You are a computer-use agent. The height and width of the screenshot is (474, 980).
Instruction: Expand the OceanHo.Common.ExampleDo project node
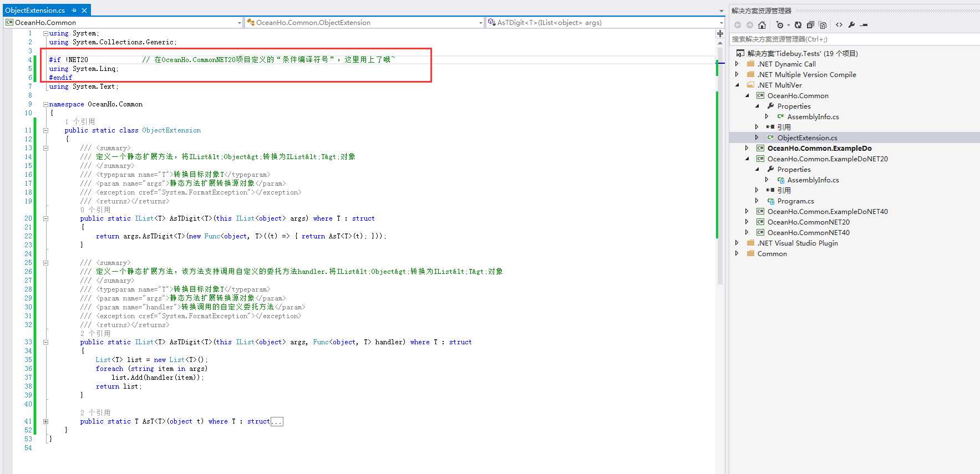tap(747, 148)
